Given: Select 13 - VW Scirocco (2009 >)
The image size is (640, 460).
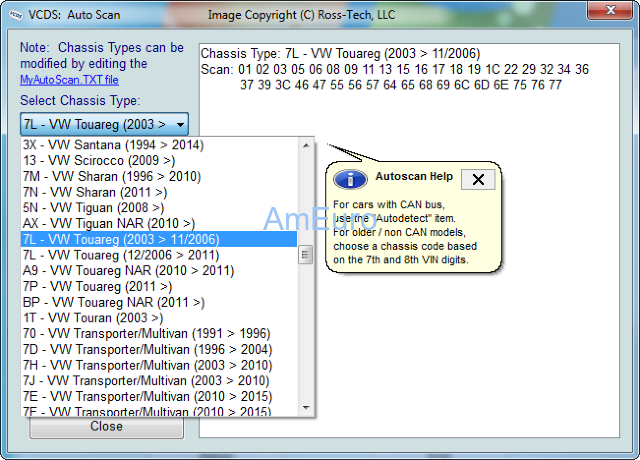Looking at the screenshot, I should pos(159,160).
